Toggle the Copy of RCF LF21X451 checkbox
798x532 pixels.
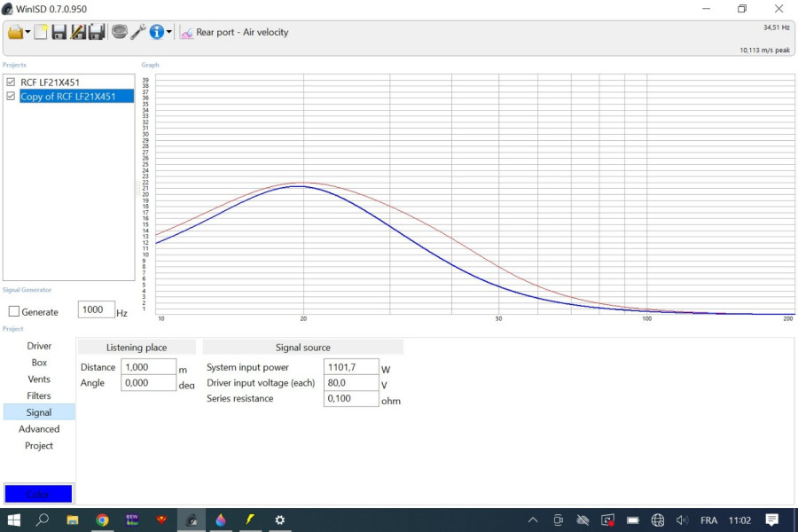11,97
